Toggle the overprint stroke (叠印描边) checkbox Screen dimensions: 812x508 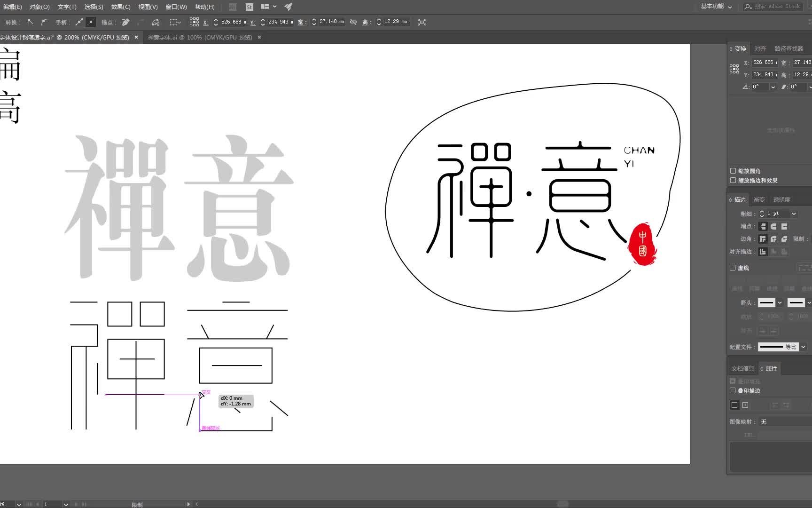pyautogui.click(x=733, y=390)
